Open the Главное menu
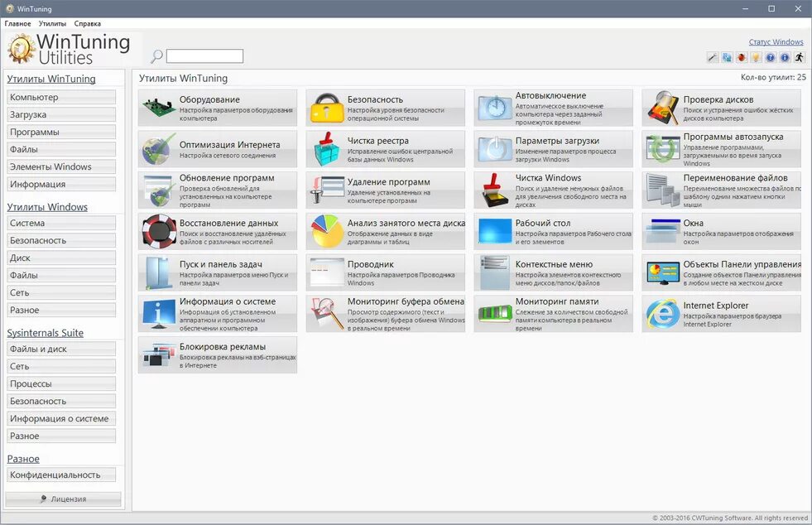812x525 pixels. pyautogui.click(x=17, y=23)
